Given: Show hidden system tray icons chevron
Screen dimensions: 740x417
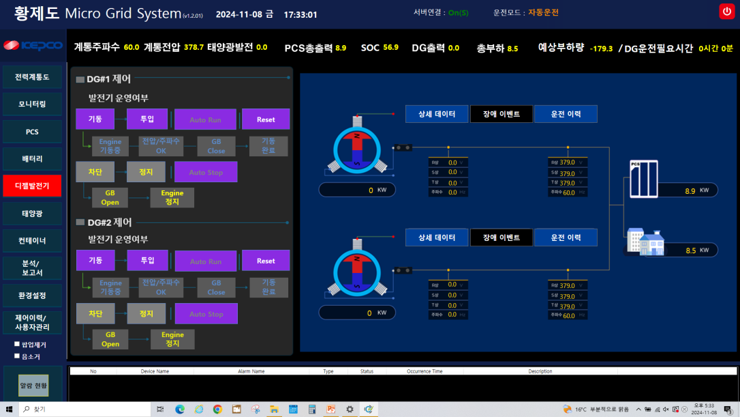Looking at the screenshot, I should pyautogui.click(x=638, y=409).
